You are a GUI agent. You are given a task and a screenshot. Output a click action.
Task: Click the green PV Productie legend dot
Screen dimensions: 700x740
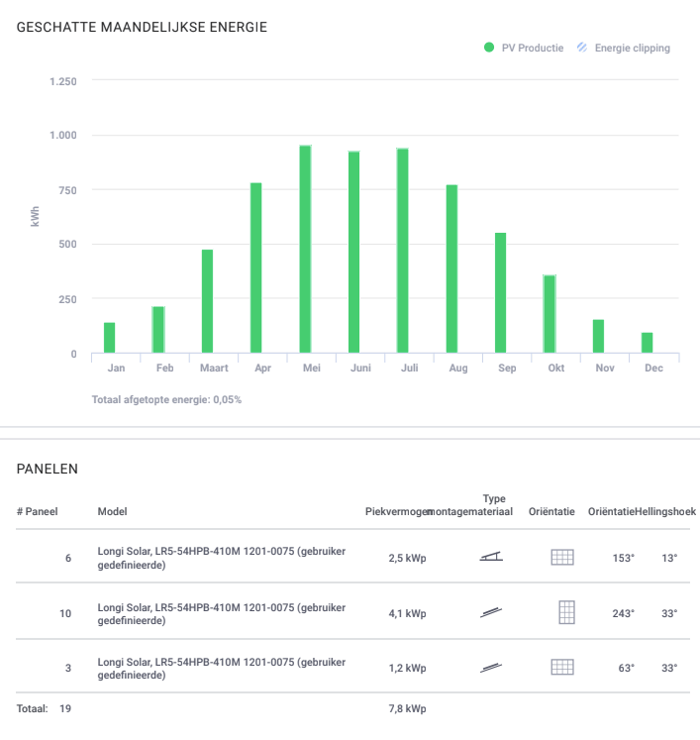click(x=489, y=48)
